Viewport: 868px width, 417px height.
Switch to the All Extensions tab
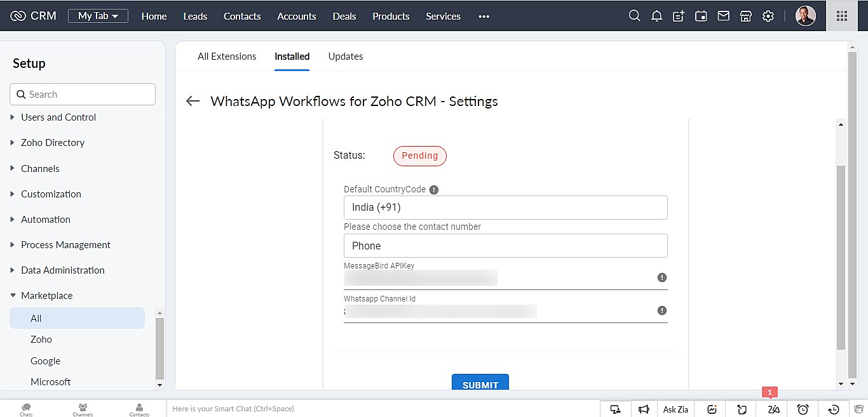[227, 56]
